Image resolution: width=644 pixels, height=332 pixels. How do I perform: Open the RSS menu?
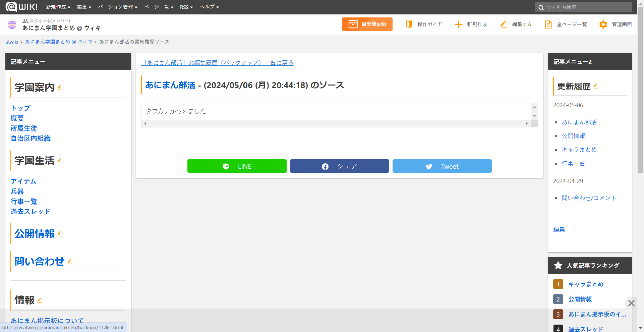click(186, 7)
